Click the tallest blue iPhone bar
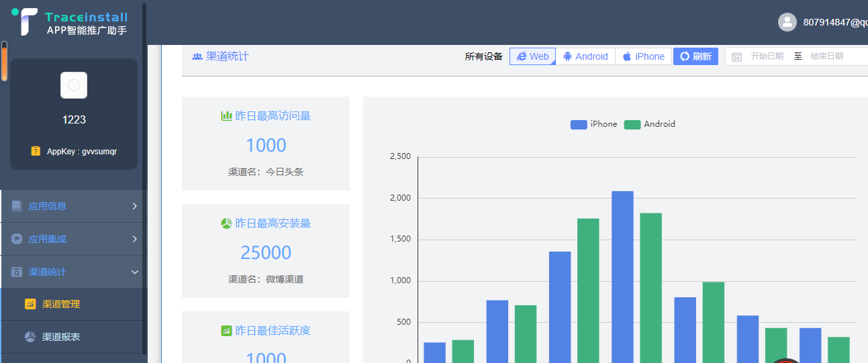Image resolution: width=868 pixels, height=363 pixels. (622, 276)
